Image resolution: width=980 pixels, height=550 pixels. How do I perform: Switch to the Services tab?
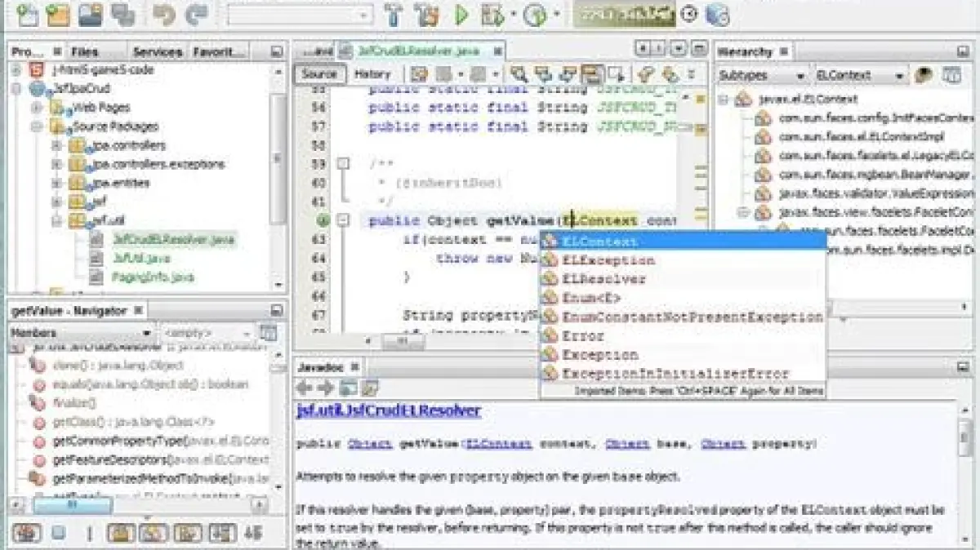pyautogui.click(x=157, y=51)
